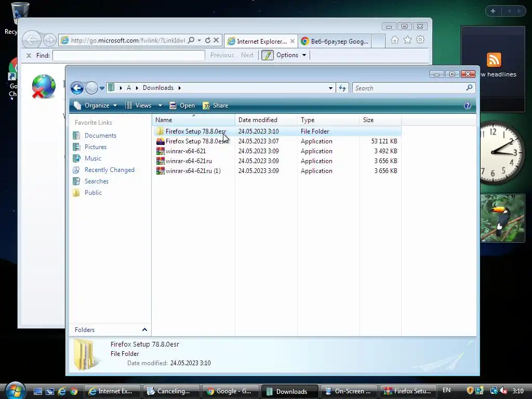The height and width of the screenshot is (399, 532).
Task: Expand the Folders pane
Action: pos(144,330)
